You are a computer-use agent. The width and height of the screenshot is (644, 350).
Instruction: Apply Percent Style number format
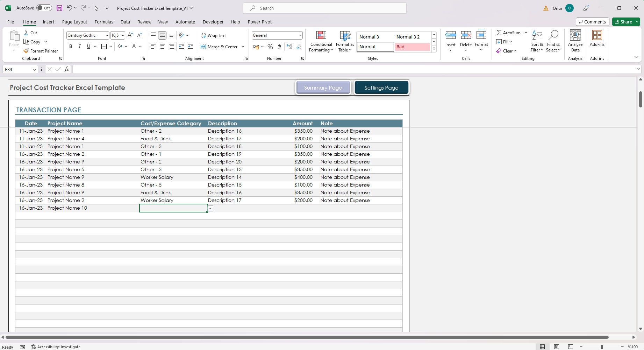[x=270, y=47]
